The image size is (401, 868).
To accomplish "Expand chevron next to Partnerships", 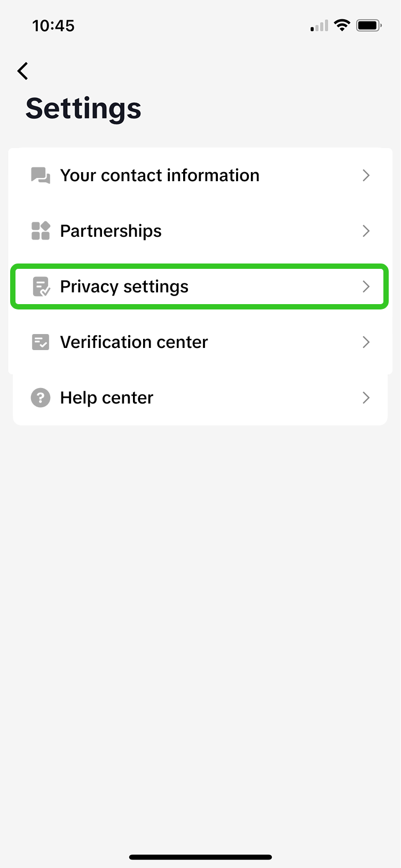I will coord(366,231).
